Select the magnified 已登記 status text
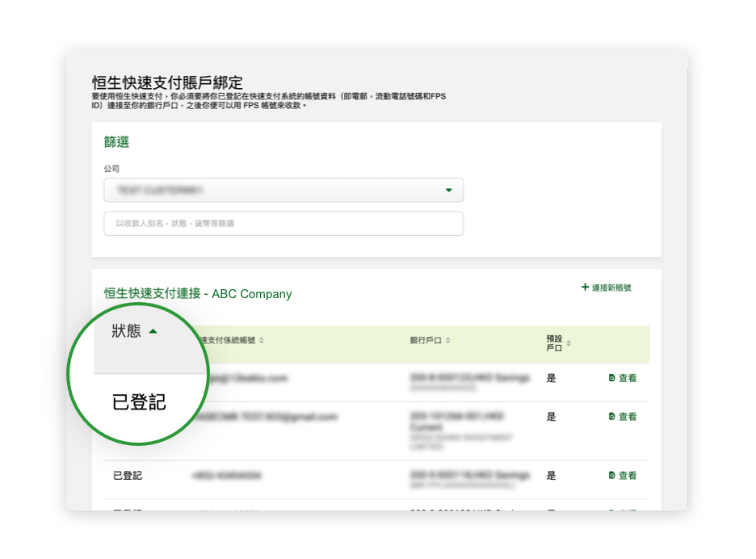 139,402
